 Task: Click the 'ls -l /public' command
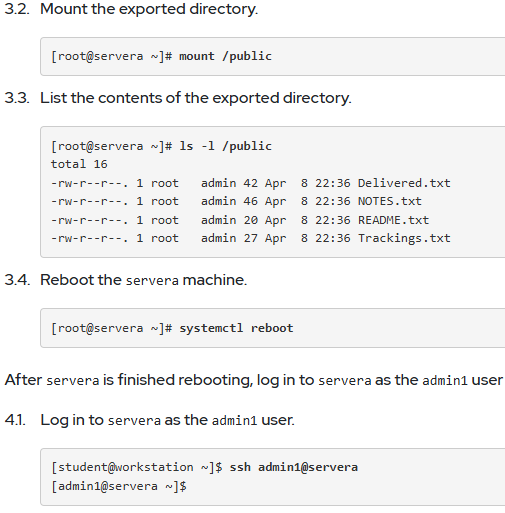(225, 146)
